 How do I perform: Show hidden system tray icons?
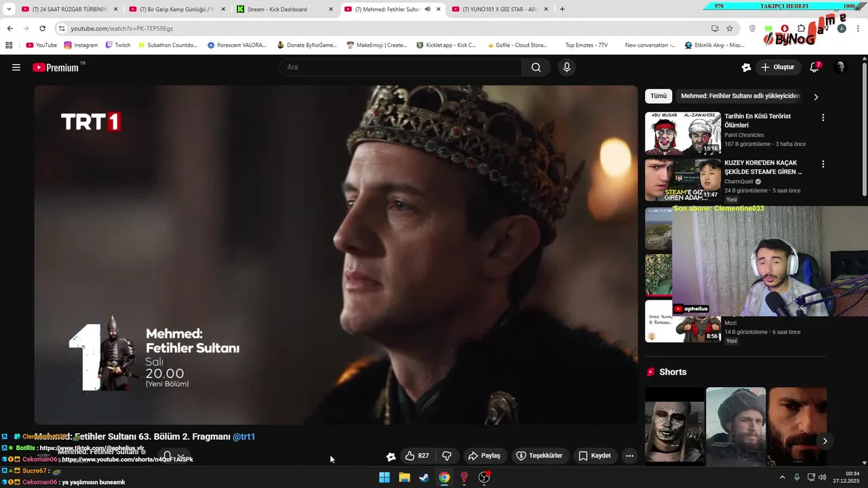782,477
